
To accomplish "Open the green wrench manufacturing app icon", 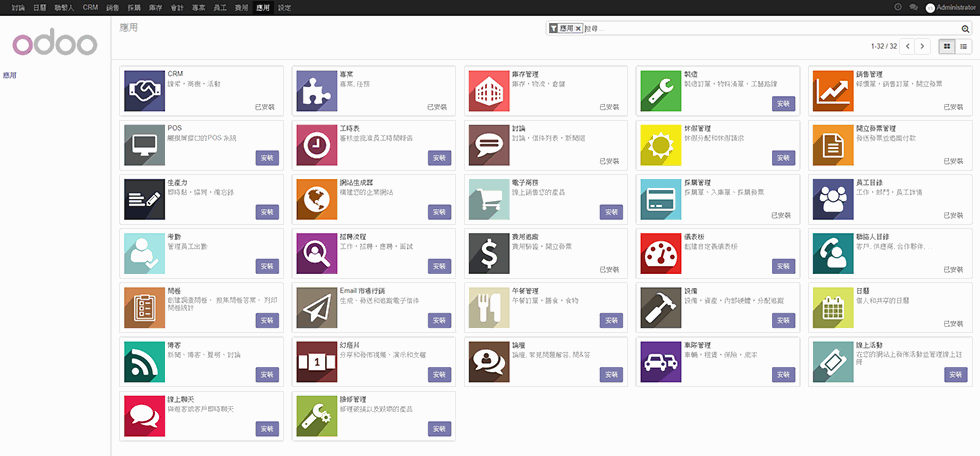I will pyautogui.click(x=660, y=90).
